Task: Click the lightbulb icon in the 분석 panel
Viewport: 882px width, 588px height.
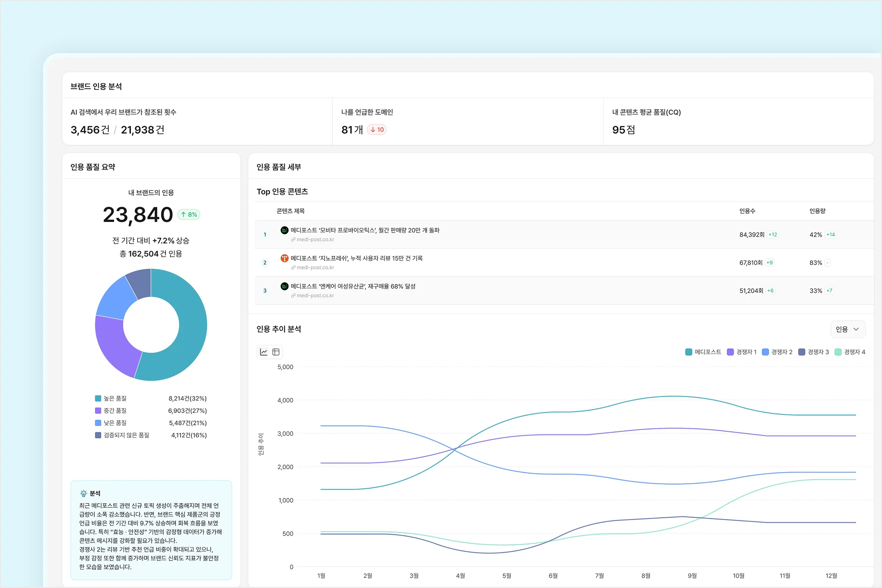Action: coord(84,493)
